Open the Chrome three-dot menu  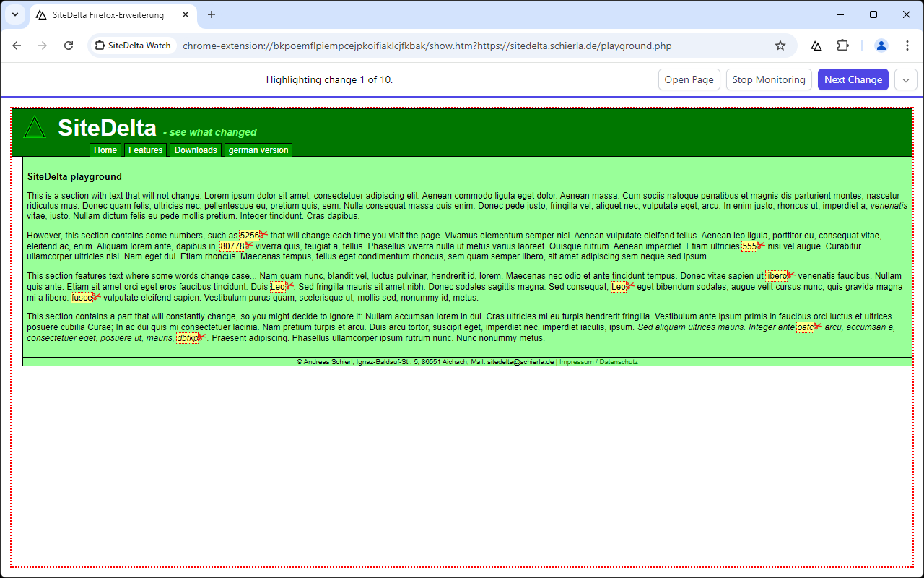[907, 46]
